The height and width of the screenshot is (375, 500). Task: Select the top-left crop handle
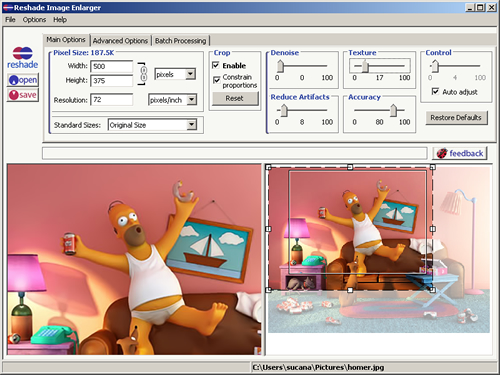click(x=269, y=167)
